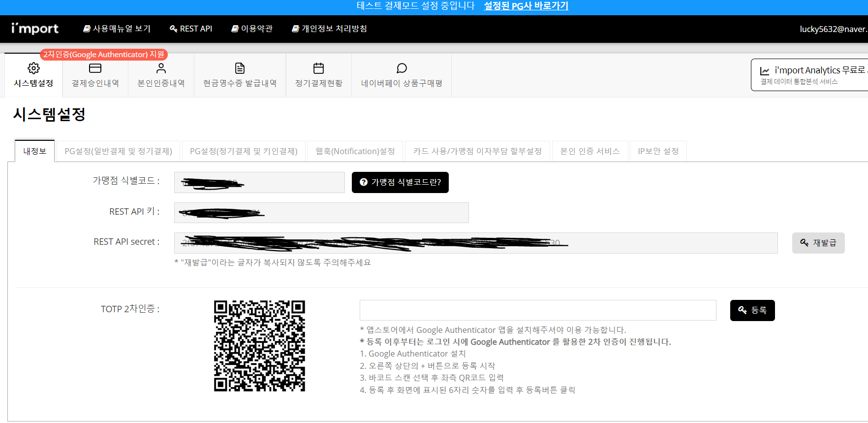
Task: Click the '1. Google Authenticator 설치' instruction
Action: click(413, 354)
